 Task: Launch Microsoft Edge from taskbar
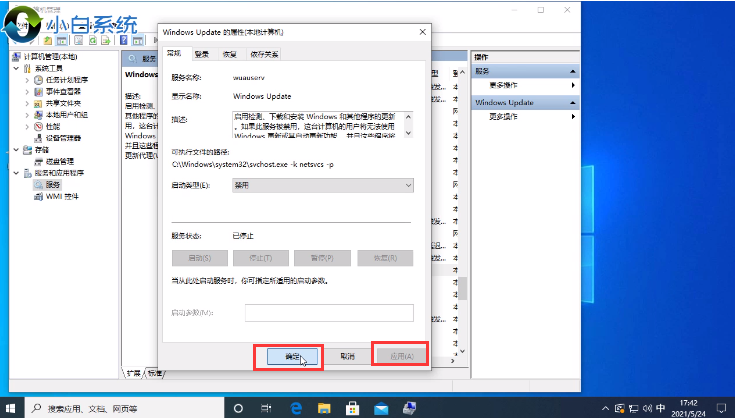click(296, 408)
